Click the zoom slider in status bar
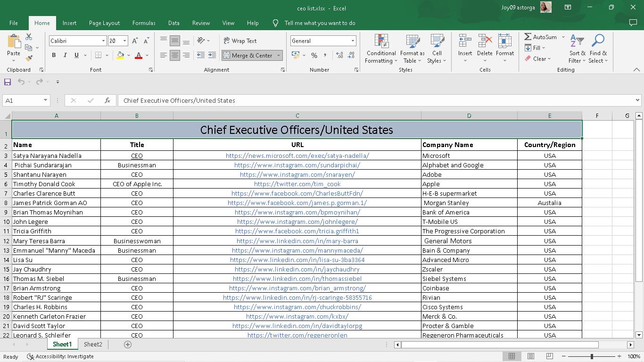 (x=592, y=356)
